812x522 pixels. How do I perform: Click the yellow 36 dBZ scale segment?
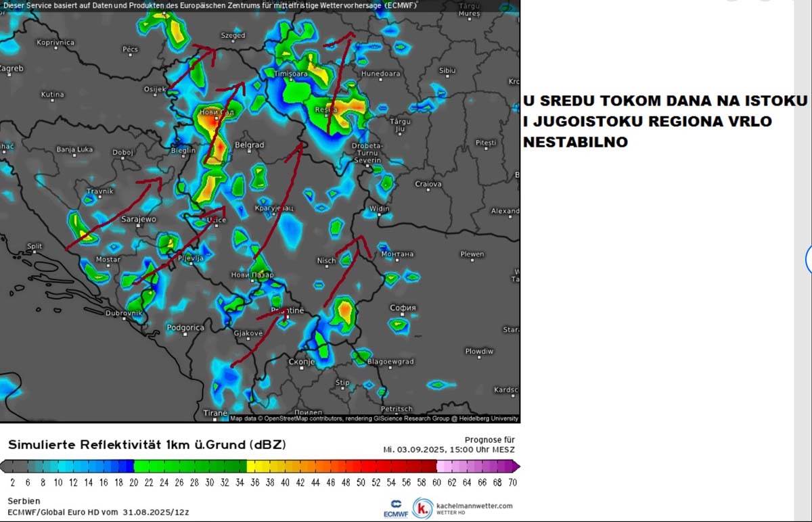[x=254, y=466]
